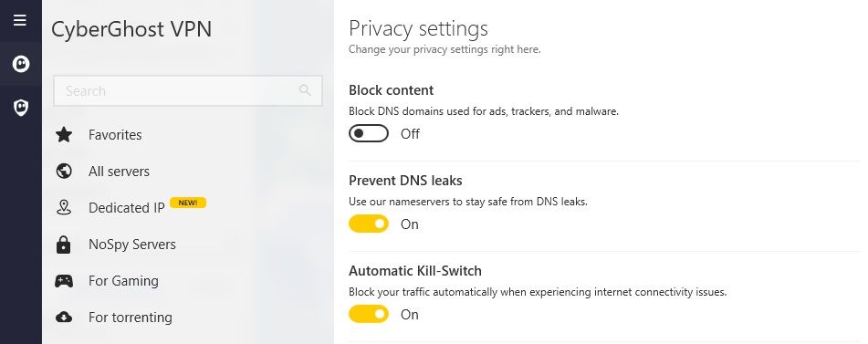The image size is (868, 344).
Task: Click the For torrenting cloud download icon
Action: point(64,318)
